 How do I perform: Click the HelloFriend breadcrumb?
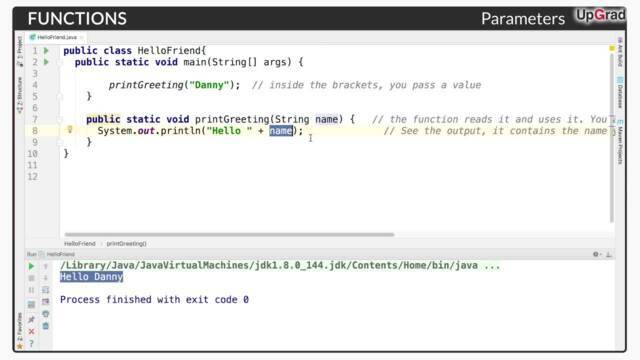point(80,244)
